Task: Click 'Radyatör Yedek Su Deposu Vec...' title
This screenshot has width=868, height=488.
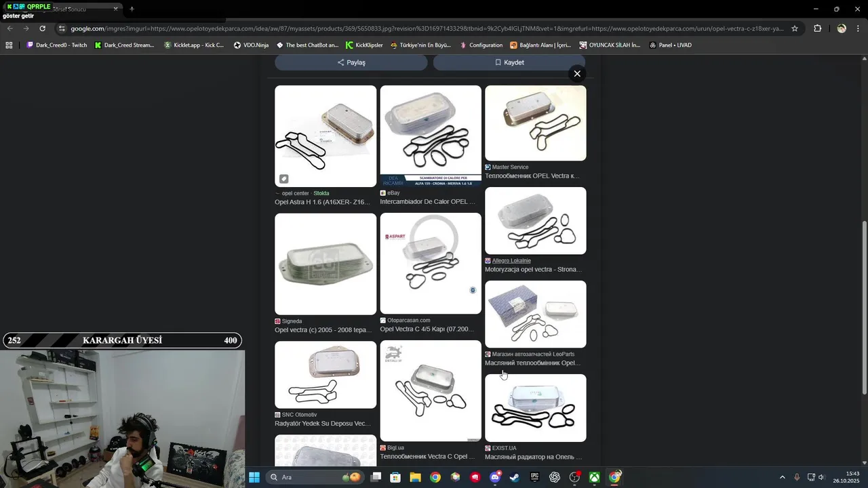Action: pos(322,424)
